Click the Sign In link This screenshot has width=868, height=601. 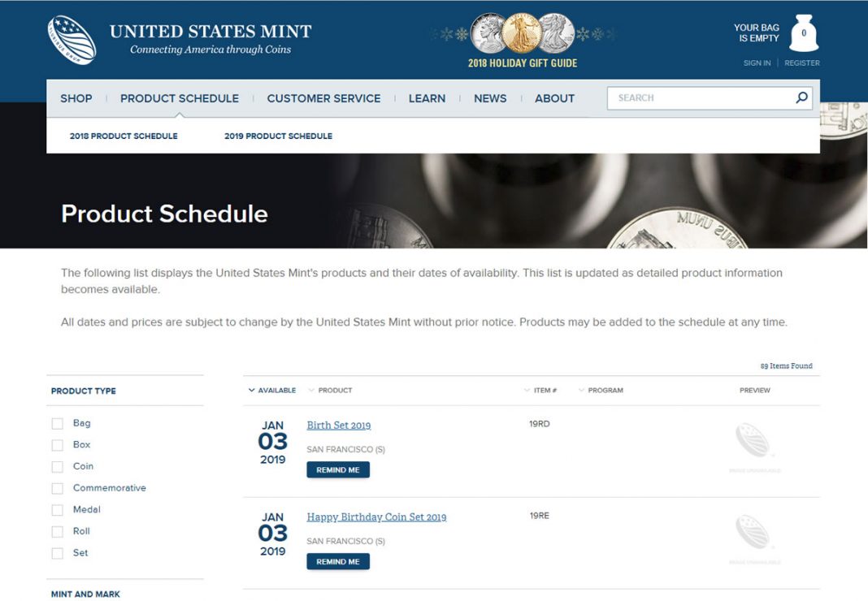tap(757, 63)
